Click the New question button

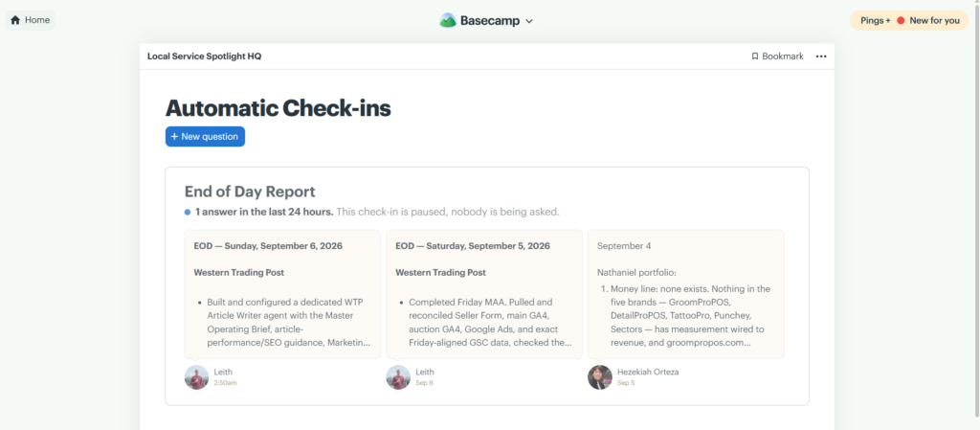[x=205, y=136]
